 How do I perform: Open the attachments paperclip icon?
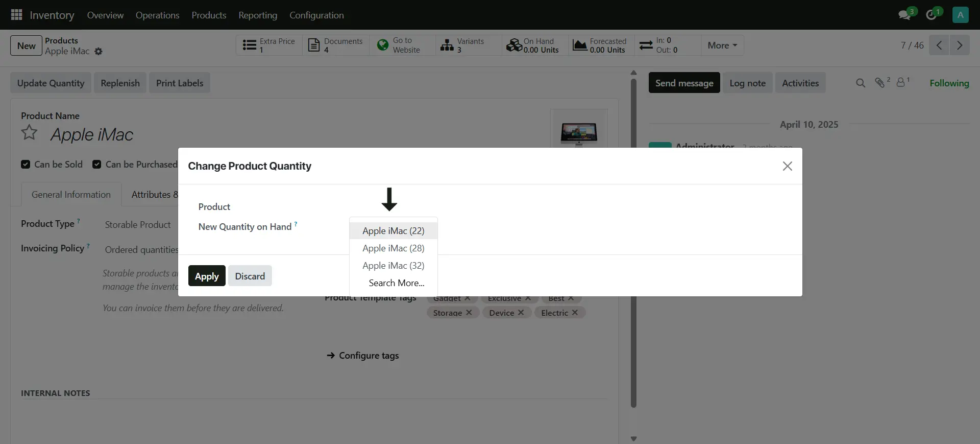(x=880, y=83)
